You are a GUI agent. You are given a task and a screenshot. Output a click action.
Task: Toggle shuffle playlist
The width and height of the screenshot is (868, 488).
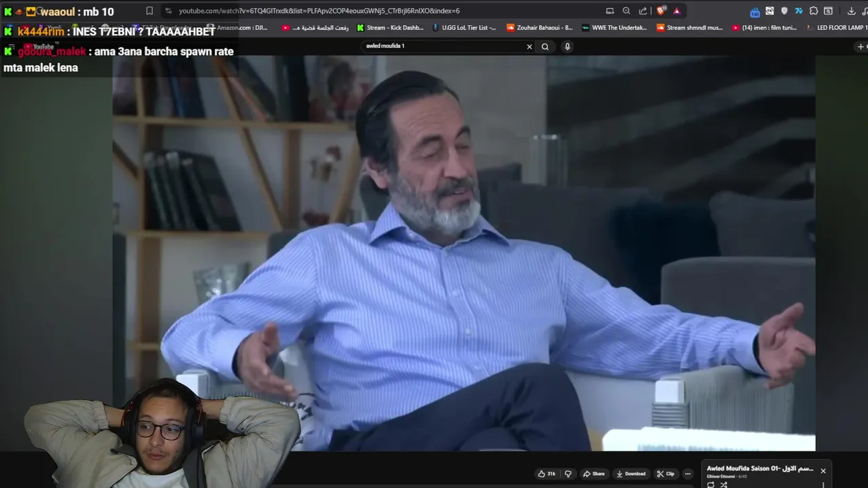pyautogui.click(x=724, y=485)
